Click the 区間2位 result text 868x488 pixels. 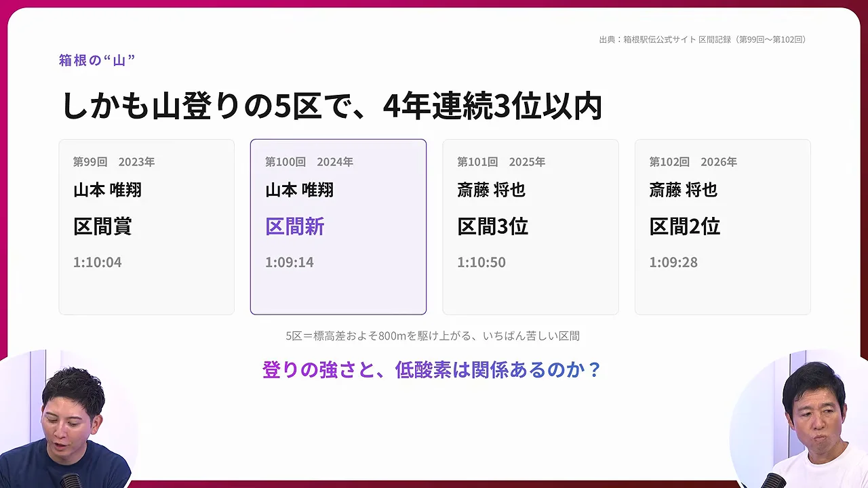click(x=685, y=226)
